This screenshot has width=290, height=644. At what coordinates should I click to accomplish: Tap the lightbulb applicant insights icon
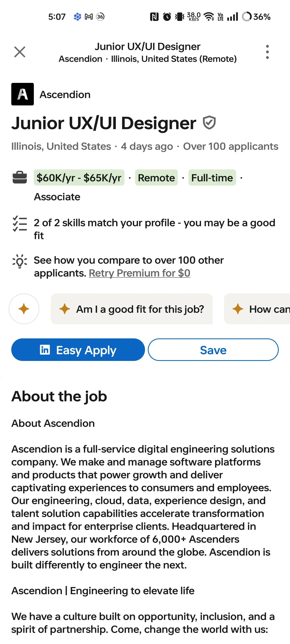(20, 261)
